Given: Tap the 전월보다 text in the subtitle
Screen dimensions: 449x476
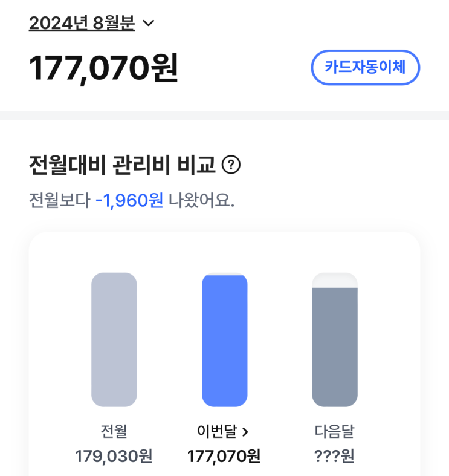Looking at the screenshot, I should [x=60, y=200].
